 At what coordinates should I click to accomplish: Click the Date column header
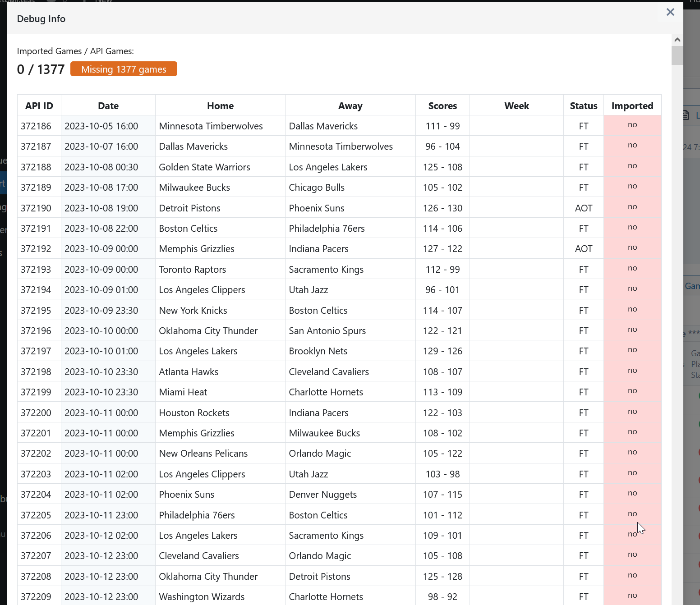108,105
